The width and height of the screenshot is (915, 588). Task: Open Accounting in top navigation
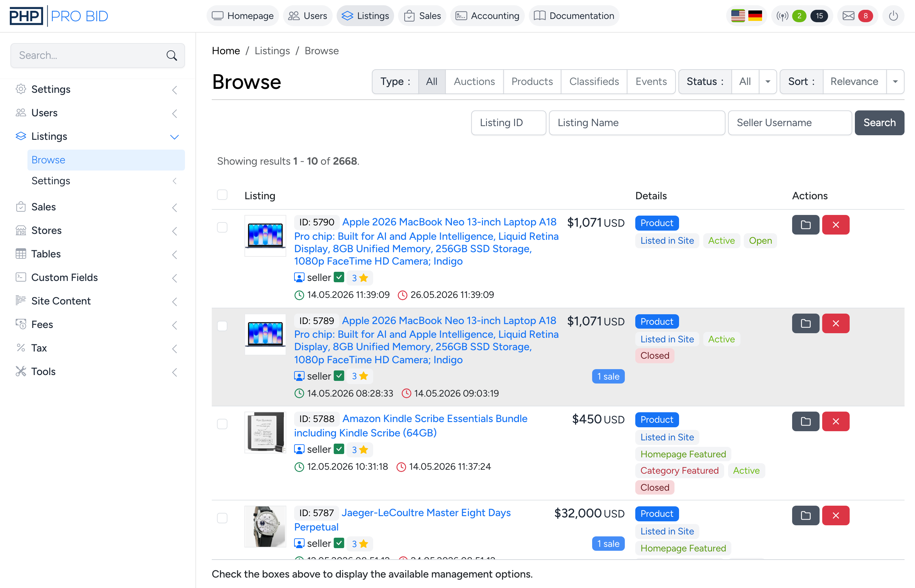pos(488,16)
